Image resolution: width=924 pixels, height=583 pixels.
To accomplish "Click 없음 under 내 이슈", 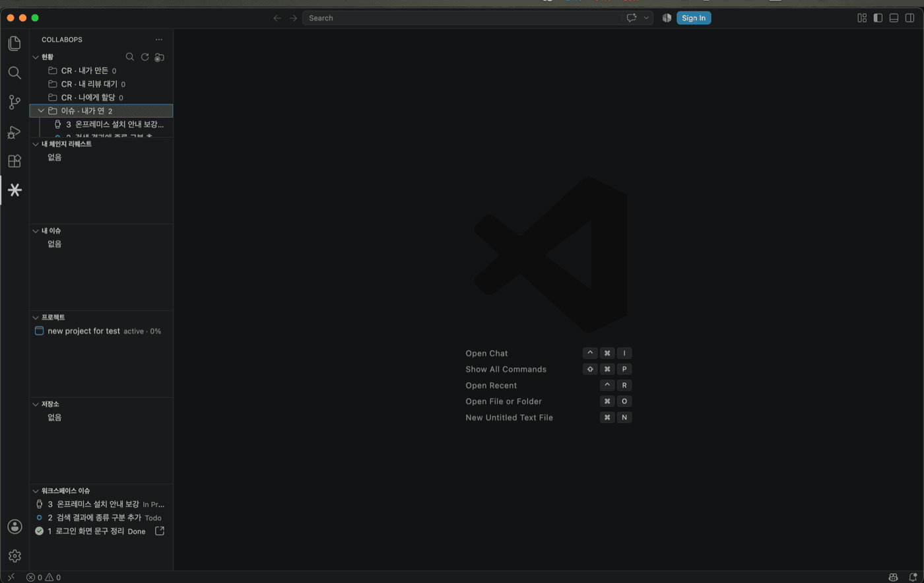I will tap(55, 244).
